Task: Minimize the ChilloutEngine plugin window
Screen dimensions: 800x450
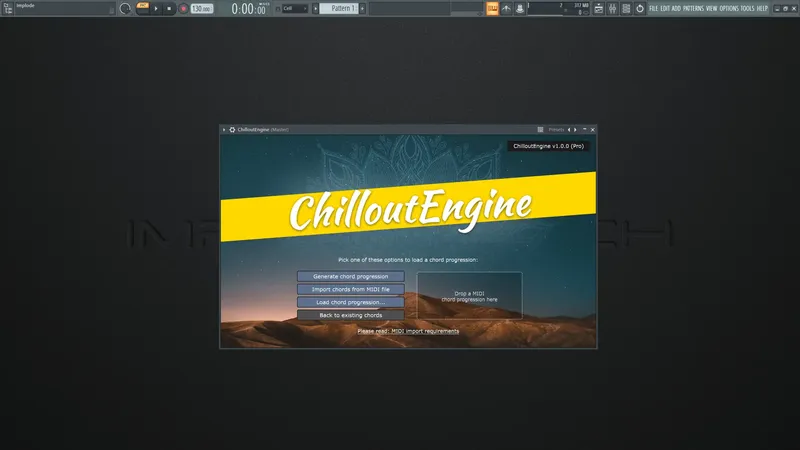Action: (x=585, y=130)
